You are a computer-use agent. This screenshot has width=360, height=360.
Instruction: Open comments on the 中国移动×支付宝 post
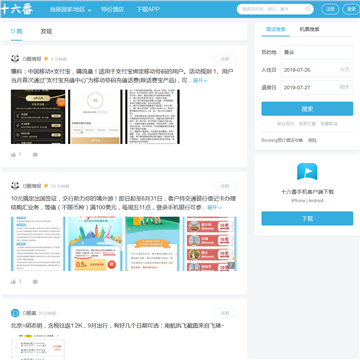click(x=35, y=154)
